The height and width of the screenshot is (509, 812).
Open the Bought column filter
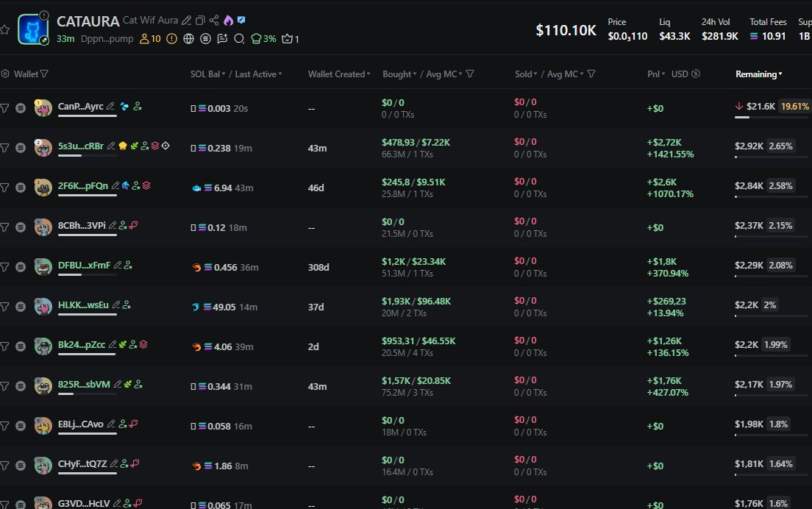coord(470,74)
